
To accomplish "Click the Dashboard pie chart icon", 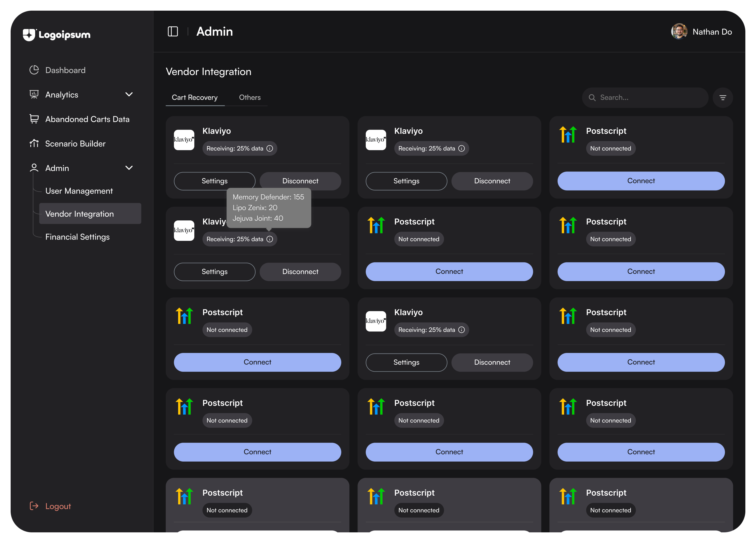I will click(x=34, y=70).
